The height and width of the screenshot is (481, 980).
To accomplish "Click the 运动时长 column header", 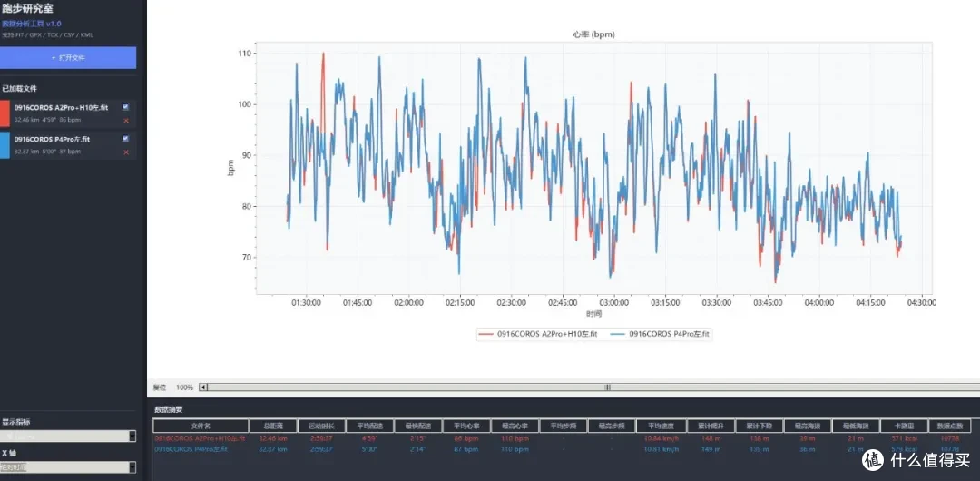I will coord(320,426).
